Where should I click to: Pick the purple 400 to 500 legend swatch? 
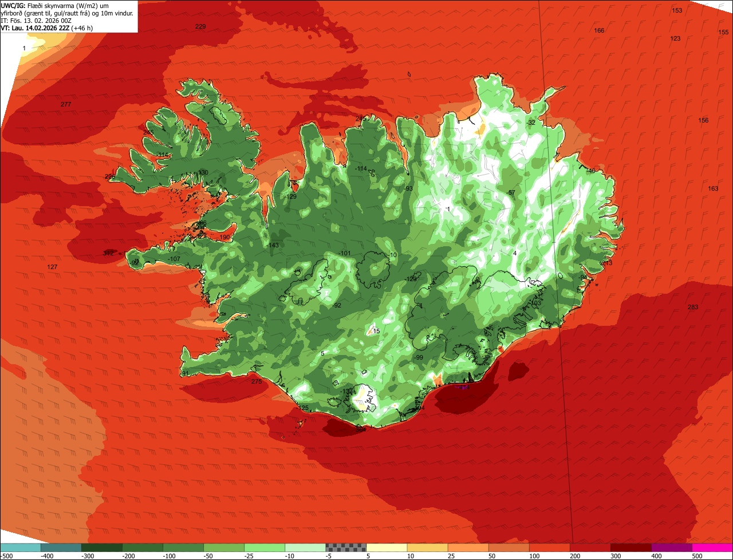[672, 547]
